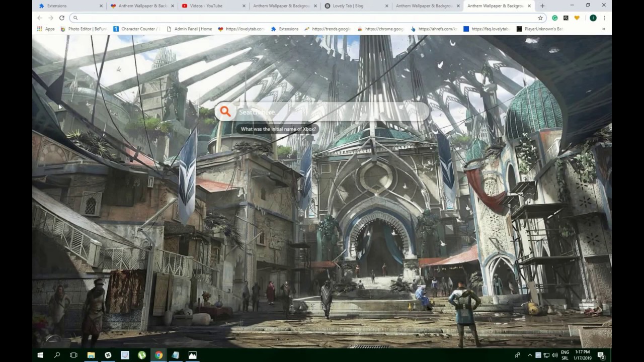Expand the bookmarks overflow chevron
The width and height of the screenshot is (644, 362).
603,29
